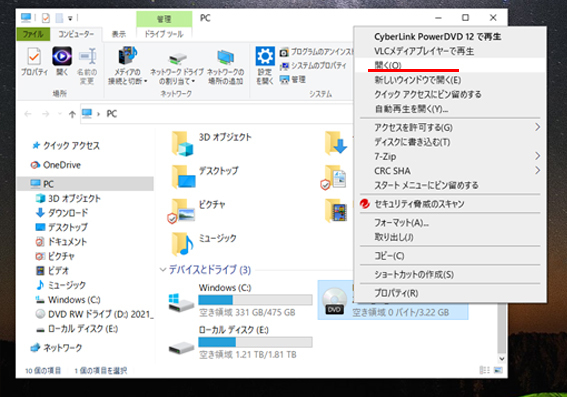The height and width of the screenshot is (397, 567).
Task: Click the Windows (C:) drive icon
Action: (x=181, y=302)
